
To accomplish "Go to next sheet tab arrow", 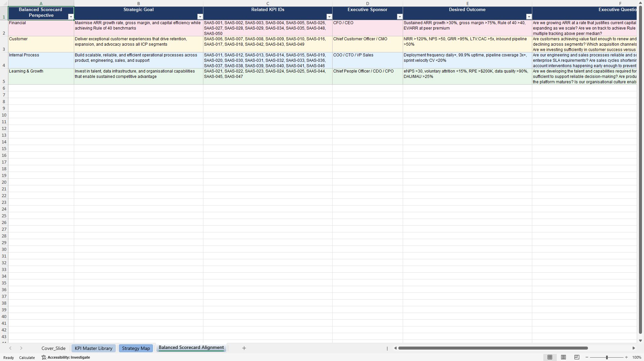I will pos(21,348).
